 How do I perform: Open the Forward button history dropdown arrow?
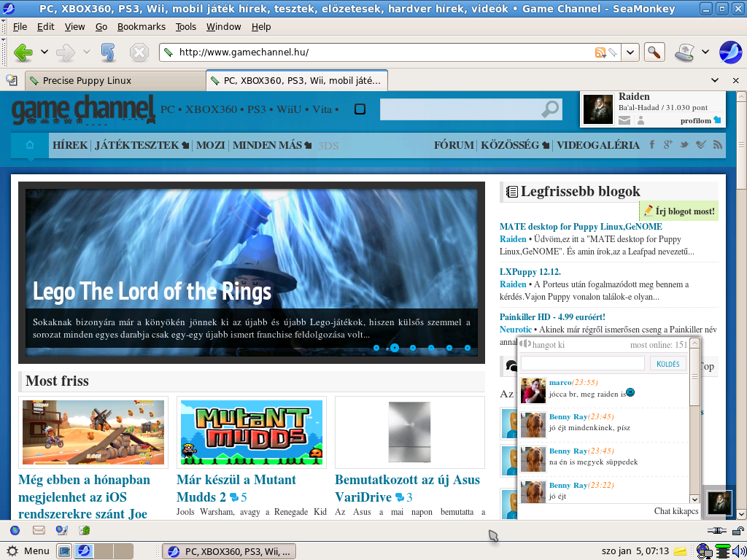pos(87,52)
